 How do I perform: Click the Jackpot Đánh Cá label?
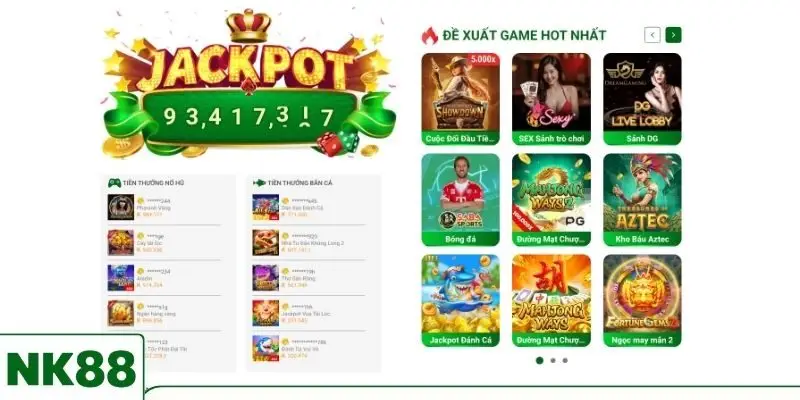(461, 340)
